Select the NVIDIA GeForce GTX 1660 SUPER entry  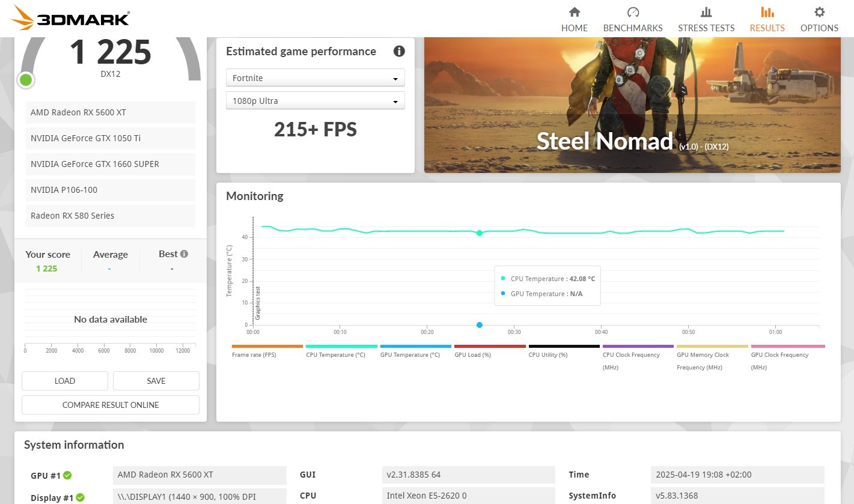click(111, 164)
